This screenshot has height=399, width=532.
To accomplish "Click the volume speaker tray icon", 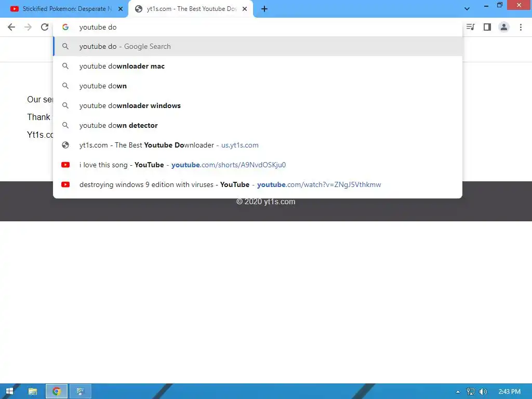I will 483,392.
